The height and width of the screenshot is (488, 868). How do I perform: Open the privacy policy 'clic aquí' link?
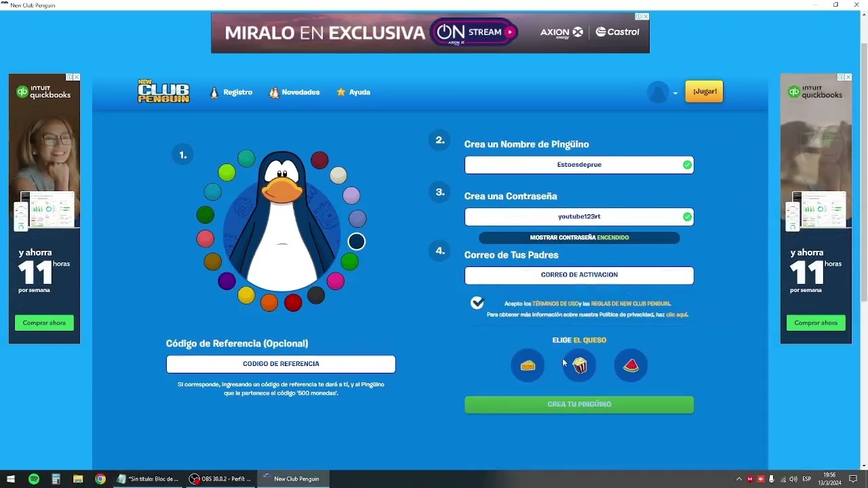[677, 314]
